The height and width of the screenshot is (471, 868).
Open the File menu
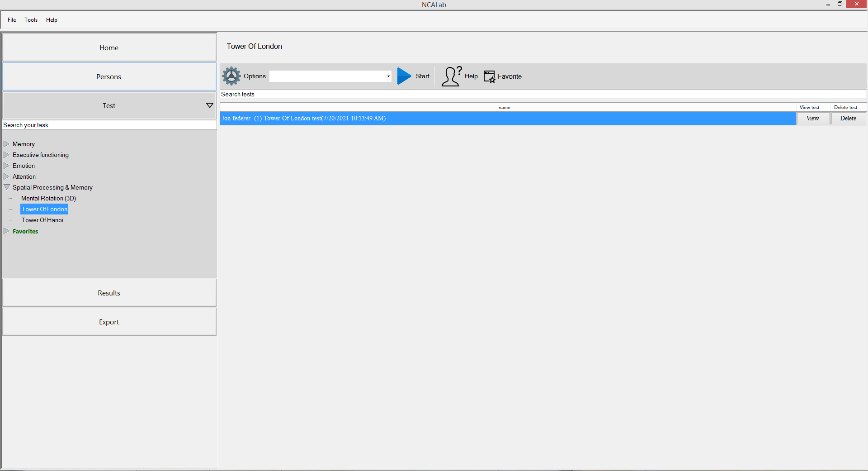(12, 20)
